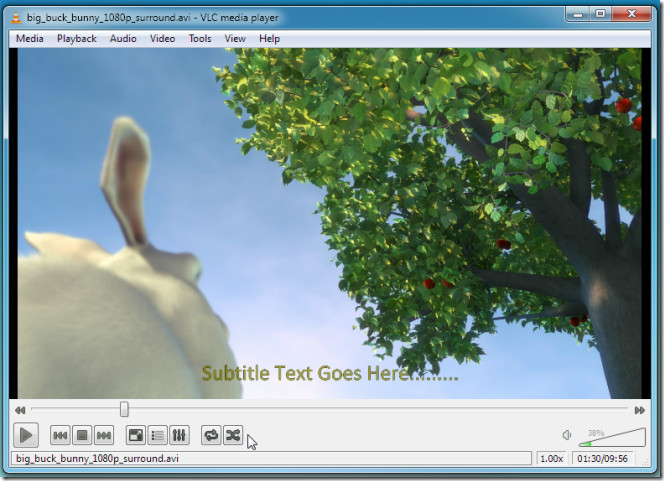Screen dimensions: 664x481
Task: Maximize the VLC window
Action: point(600,14)
